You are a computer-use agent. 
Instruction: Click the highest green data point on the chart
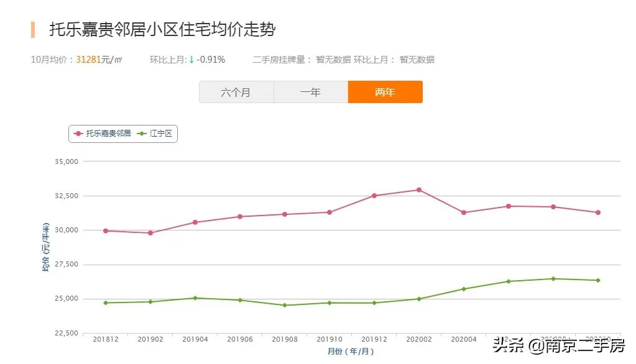(553, 278)
